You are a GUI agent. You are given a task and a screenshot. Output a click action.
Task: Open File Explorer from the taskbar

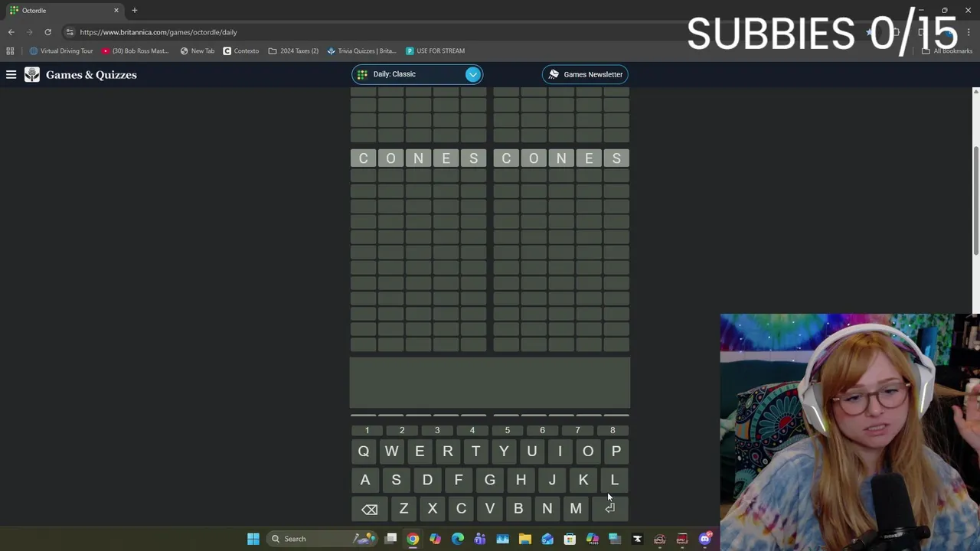[x=525, y=539]
